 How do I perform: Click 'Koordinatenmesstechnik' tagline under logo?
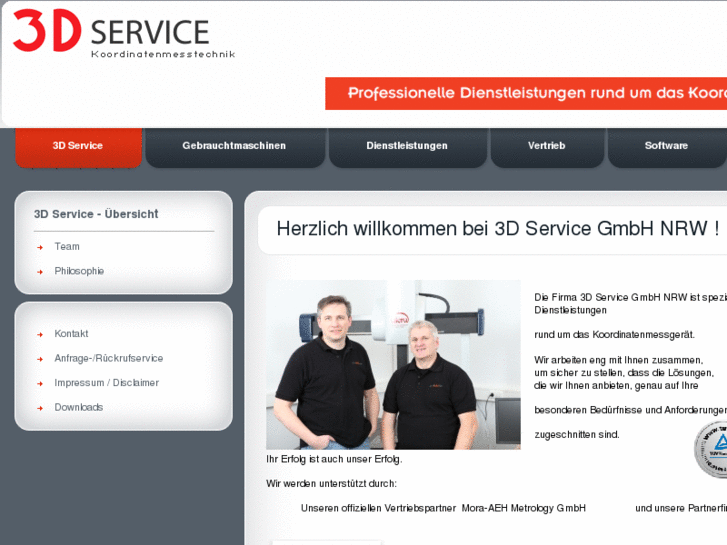[163, 54]
